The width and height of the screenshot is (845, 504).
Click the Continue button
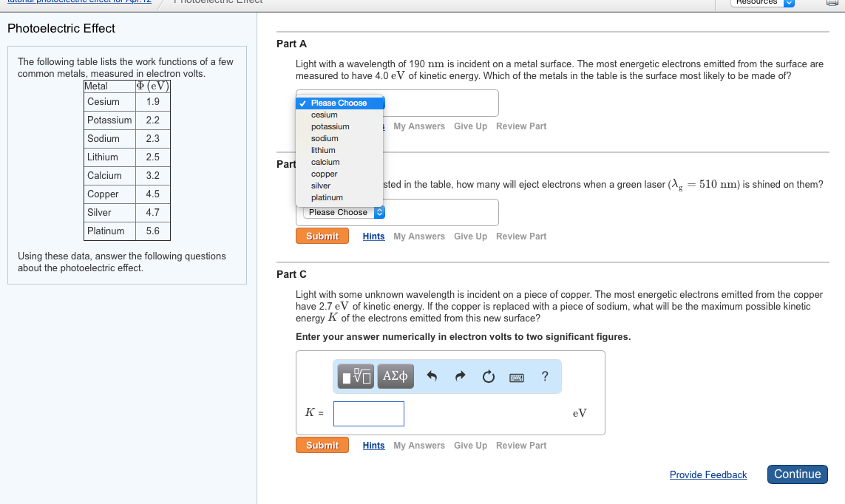click(x=797, y=474)
